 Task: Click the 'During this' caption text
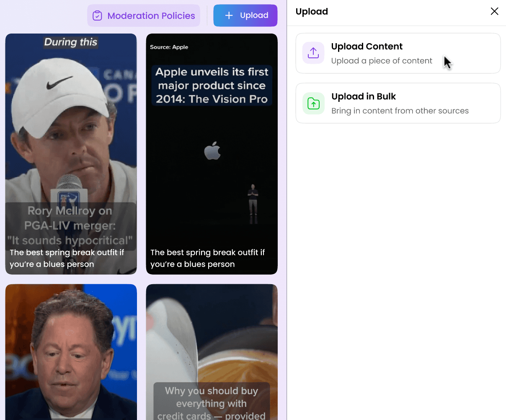point(71,42)
